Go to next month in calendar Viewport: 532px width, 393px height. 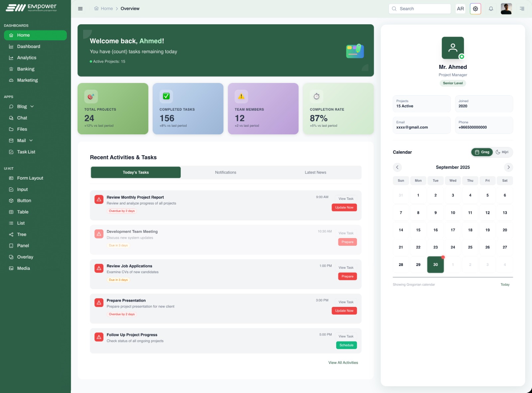(508, 167)
